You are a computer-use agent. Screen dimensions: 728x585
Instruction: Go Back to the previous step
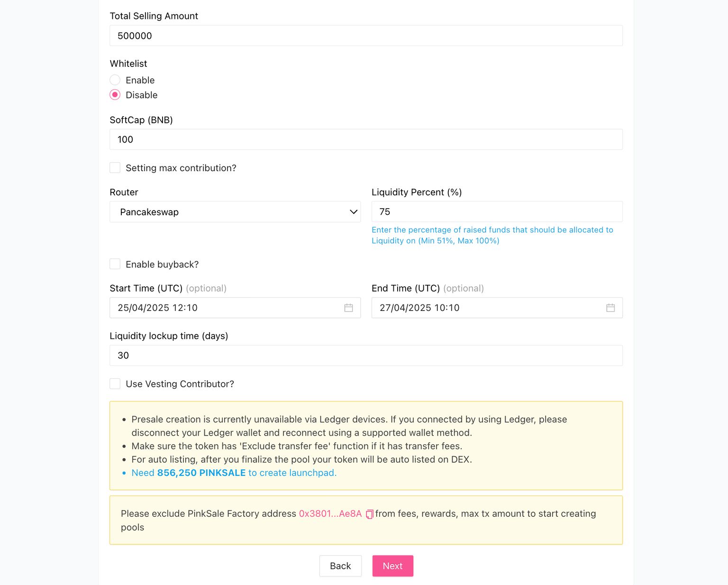click(340, 566)
